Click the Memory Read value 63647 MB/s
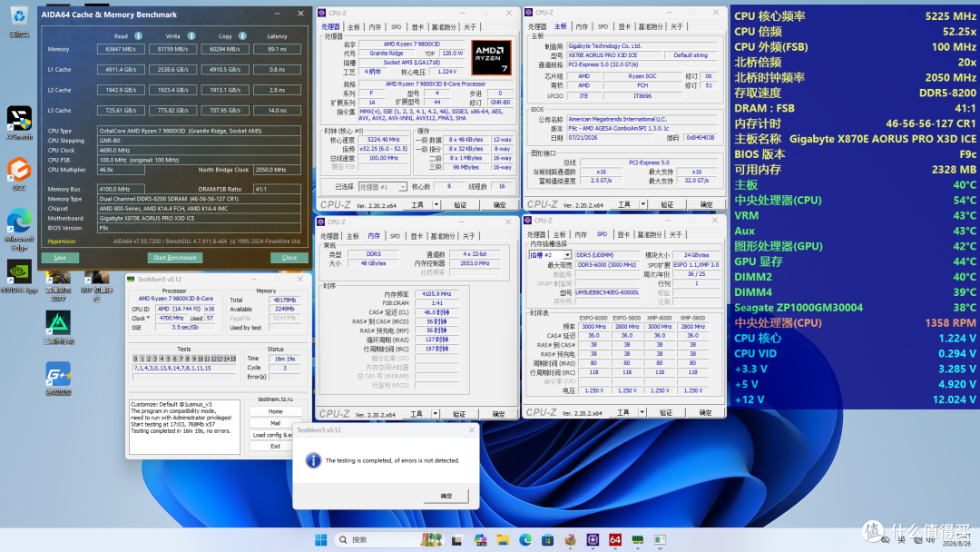980x552 pixels. pyautogui.click(x=122, y=49)
